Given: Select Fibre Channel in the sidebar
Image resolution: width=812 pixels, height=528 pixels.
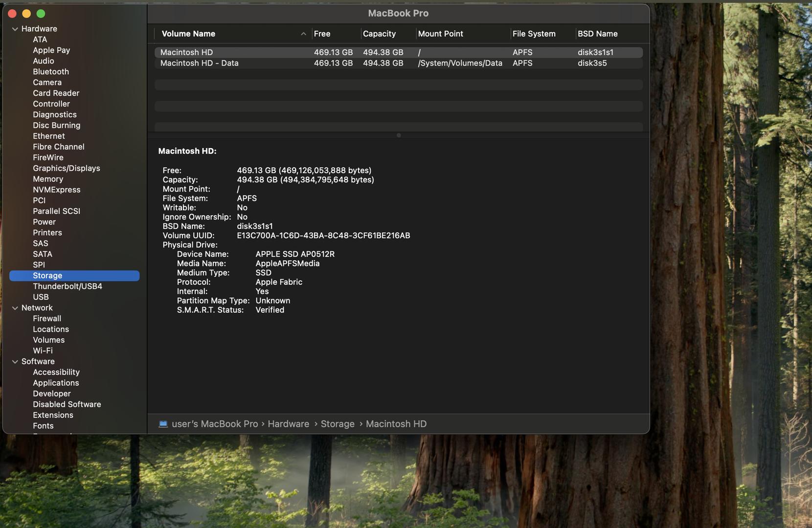Looking at the screenshot, I should pyautogui.click(x=59, y=147).
